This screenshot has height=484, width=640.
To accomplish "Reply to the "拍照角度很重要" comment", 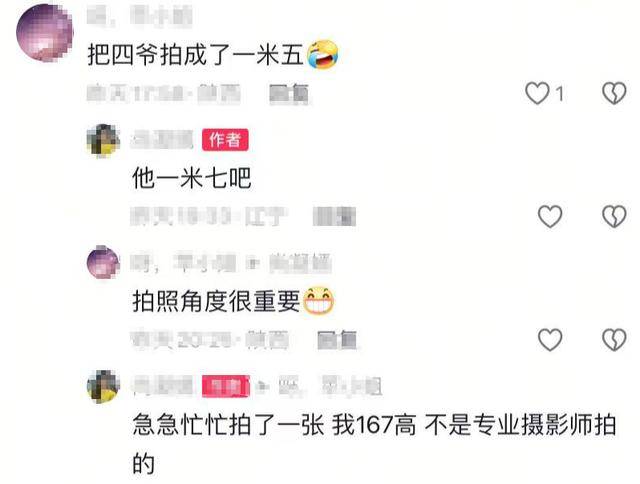I will tap(337, 340).
